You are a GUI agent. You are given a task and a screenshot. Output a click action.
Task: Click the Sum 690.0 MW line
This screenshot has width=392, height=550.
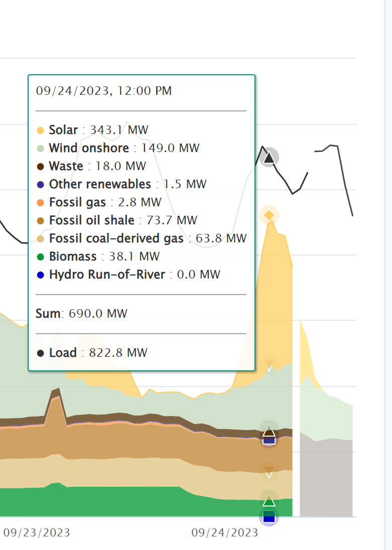click(81, 314)
